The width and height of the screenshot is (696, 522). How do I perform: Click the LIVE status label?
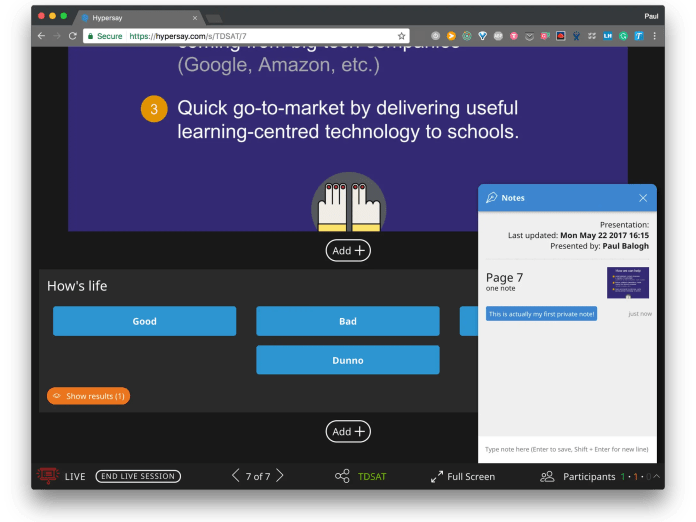click(x=75, y=476)
